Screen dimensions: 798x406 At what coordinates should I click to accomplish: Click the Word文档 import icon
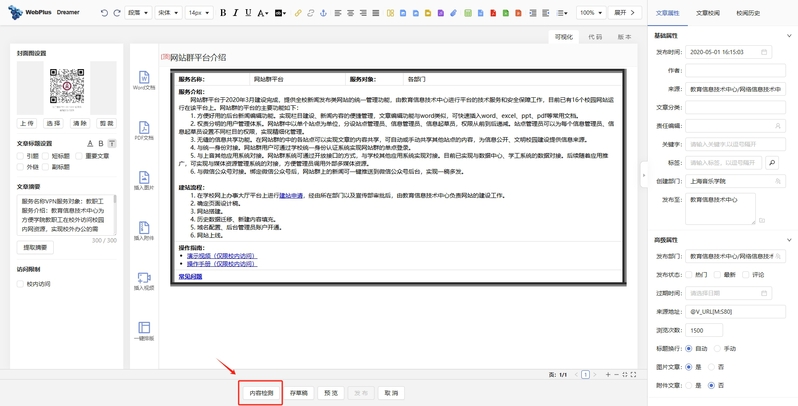(x=144, y=80)
